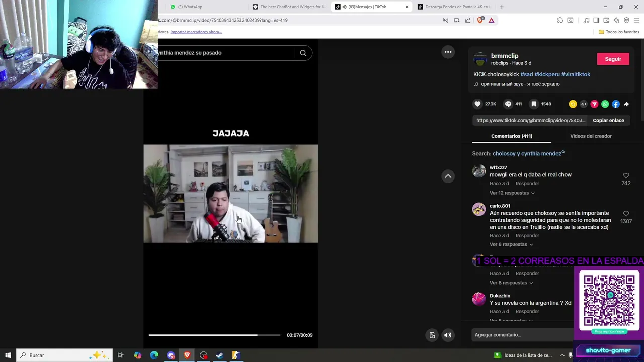644x362 pixels.
Task: Click the tab search icon in toolbar
Action: coord(570,20)
